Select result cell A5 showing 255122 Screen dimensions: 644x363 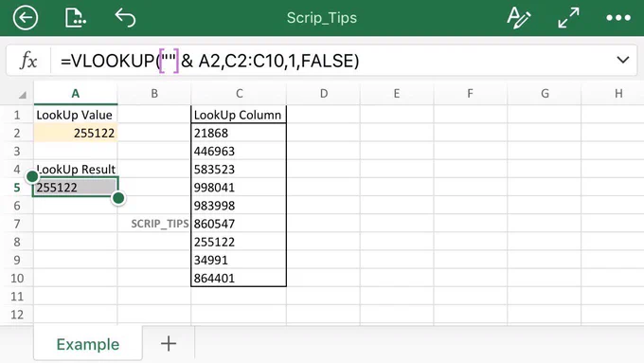pos(76,187)
